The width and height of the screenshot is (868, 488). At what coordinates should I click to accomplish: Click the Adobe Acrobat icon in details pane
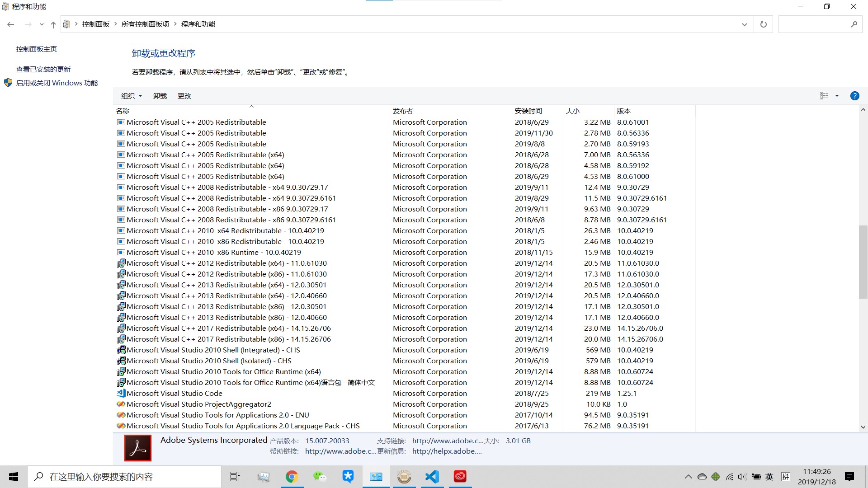tap(138, 448)
